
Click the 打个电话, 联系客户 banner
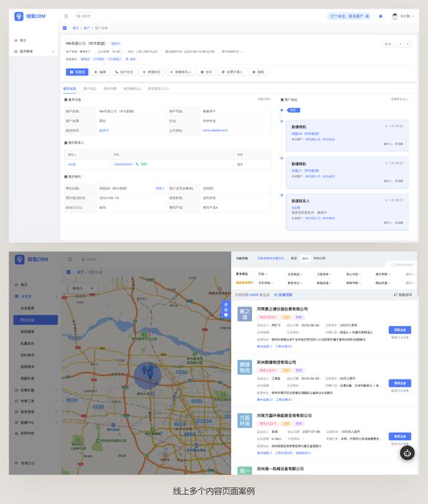coord(349,16)
